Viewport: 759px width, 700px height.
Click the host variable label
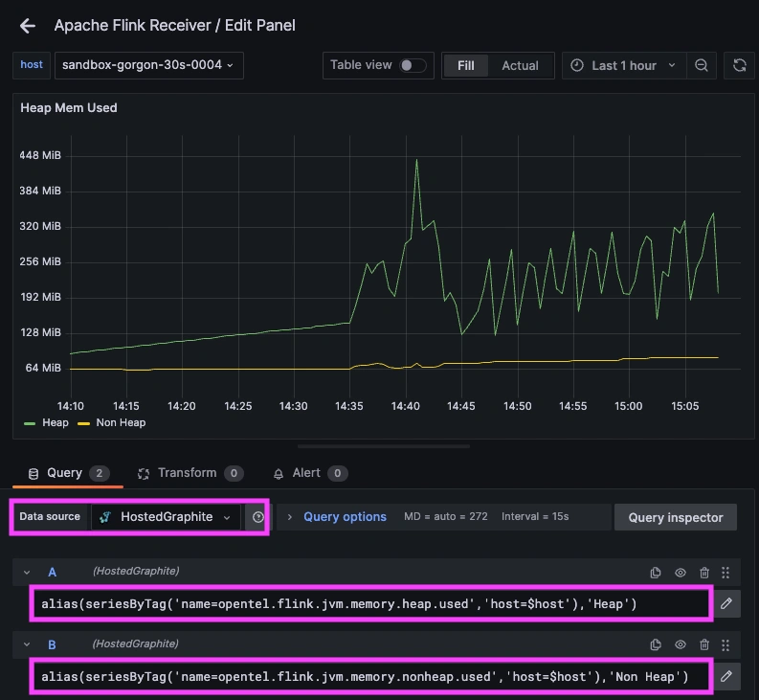pyautogui.click(x=32, y=65)
